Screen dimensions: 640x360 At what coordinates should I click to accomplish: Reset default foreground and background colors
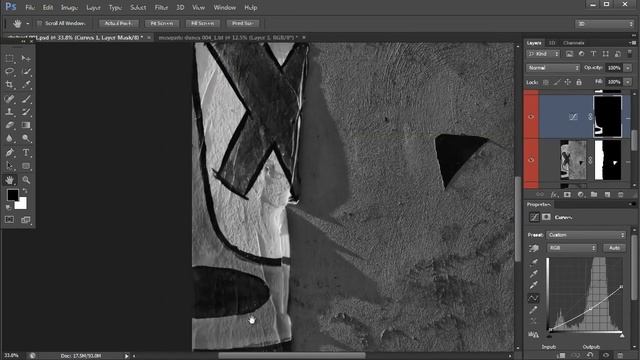click(8, 207)
